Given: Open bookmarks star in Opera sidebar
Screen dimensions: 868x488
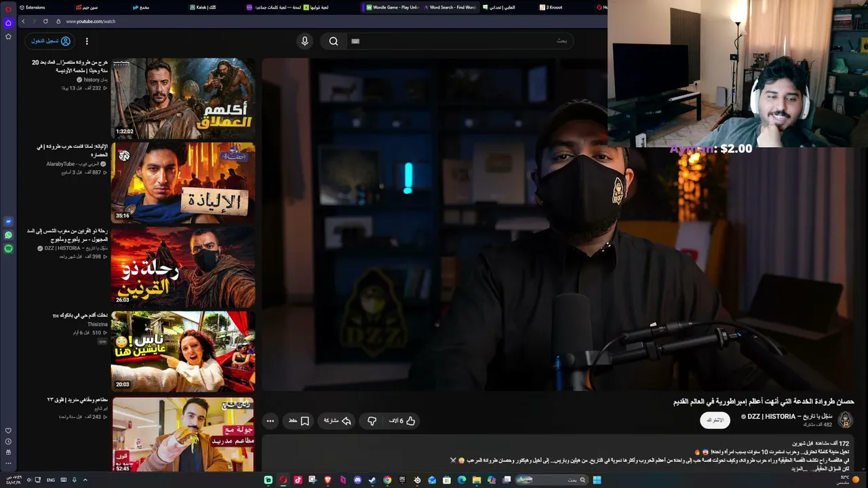Looking at the screenshot, I should coord(8,37).
